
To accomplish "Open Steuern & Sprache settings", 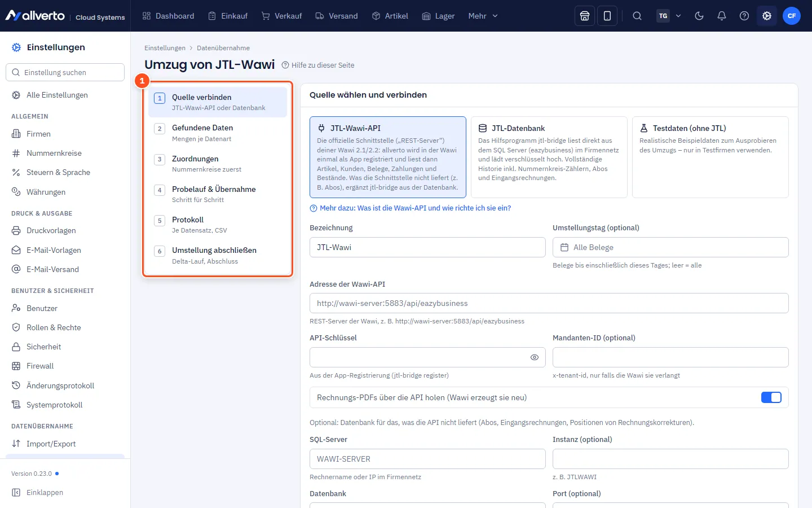I will click(65, 172).
